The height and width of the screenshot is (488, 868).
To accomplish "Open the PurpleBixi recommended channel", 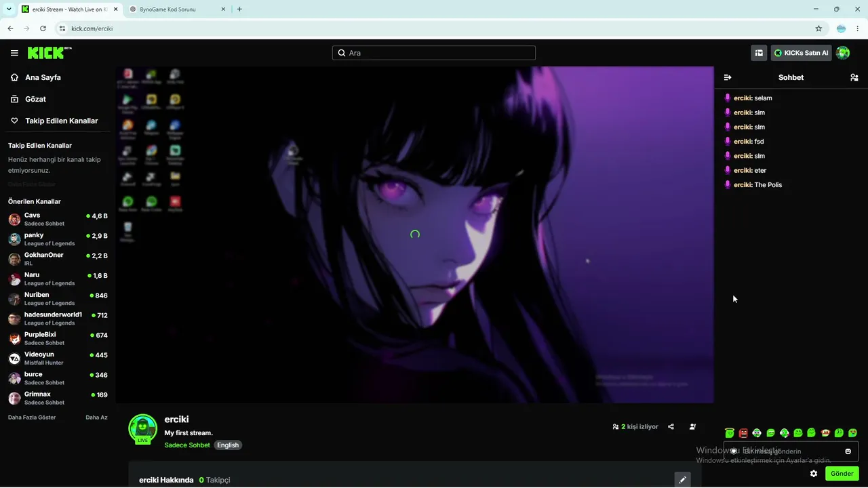I will click(58, 338).
